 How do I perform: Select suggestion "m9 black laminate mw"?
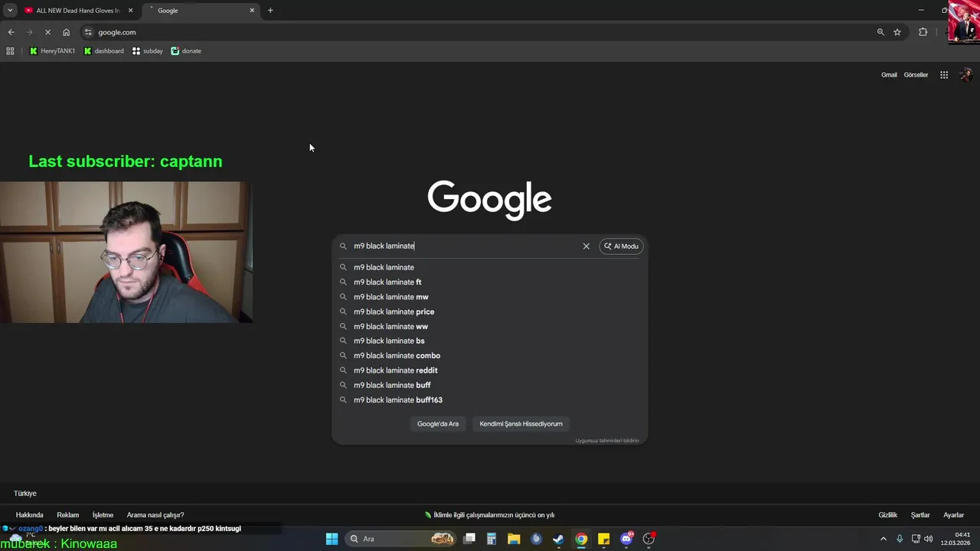coord(490,297)
